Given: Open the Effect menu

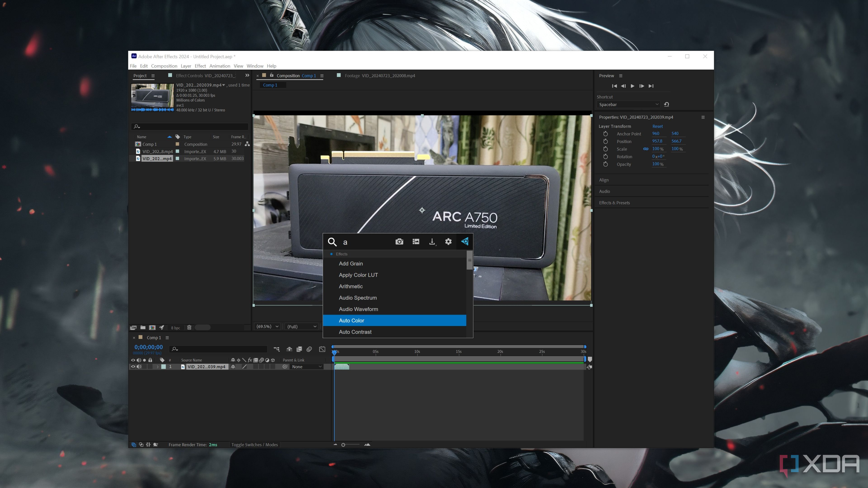Looking at the screenshot, I should [200, 66].
